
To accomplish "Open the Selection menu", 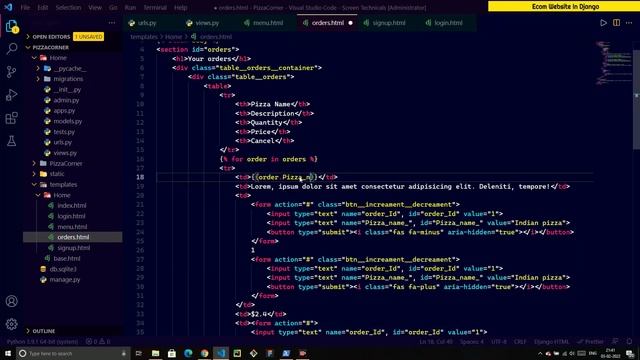I will [x=68, y=7].
